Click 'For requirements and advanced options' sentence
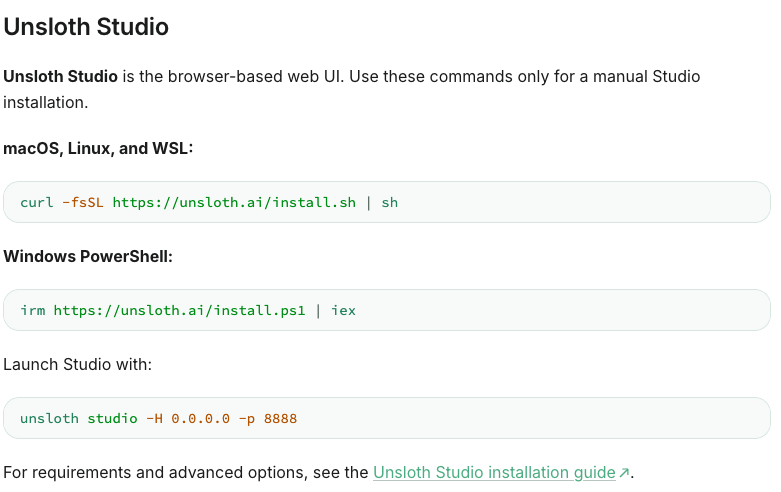Viewport: 781px width, 492px height. point(318,472)
